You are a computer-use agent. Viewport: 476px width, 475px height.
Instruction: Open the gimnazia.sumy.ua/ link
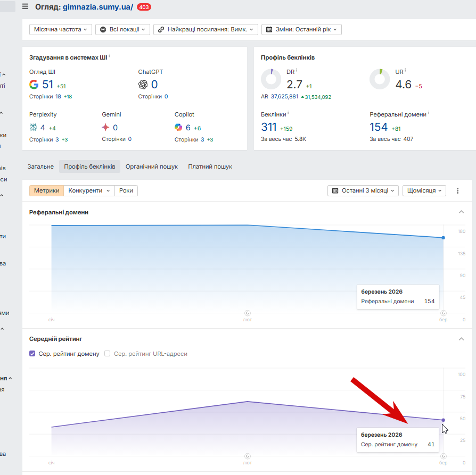click(98, 7)
